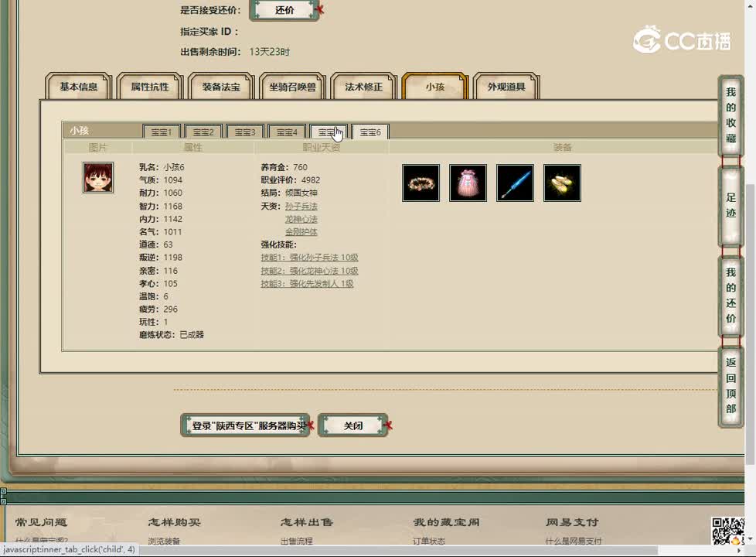Select the blue sword weapon icon
The width and height of the screenshot is (756, 557).
(x=515, y=183)
